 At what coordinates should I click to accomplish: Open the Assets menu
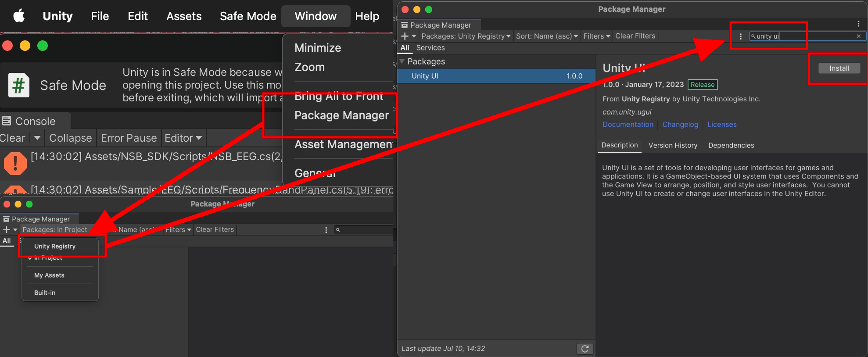click(x=184, y=16)
